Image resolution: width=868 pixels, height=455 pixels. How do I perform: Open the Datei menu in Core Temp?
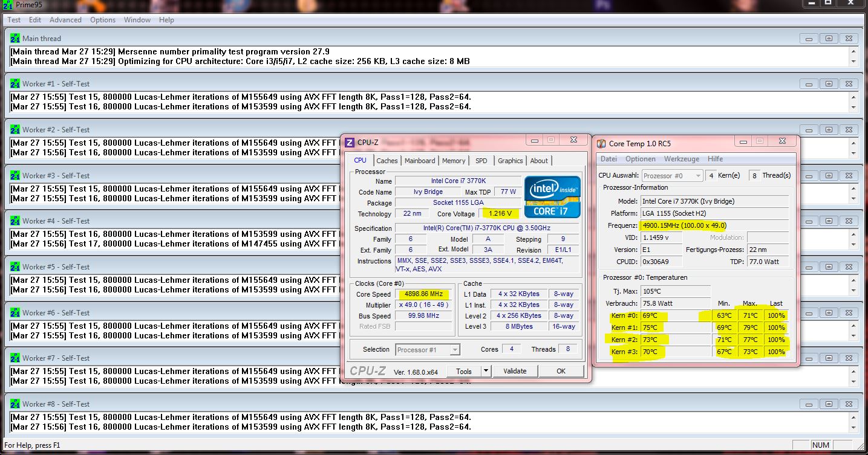pos(609,159)
